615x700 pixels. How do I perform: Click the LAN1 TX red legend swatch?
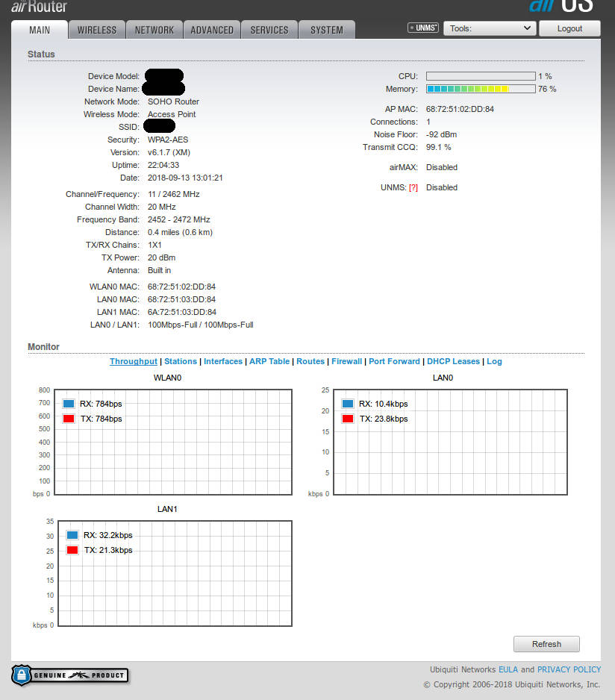(x=72, y=550)
